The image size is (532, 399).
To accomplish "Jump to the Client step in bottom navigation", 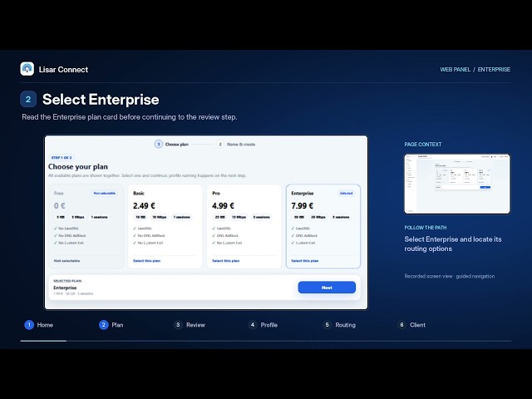I will pyautogui.click(x=411, y=325).
